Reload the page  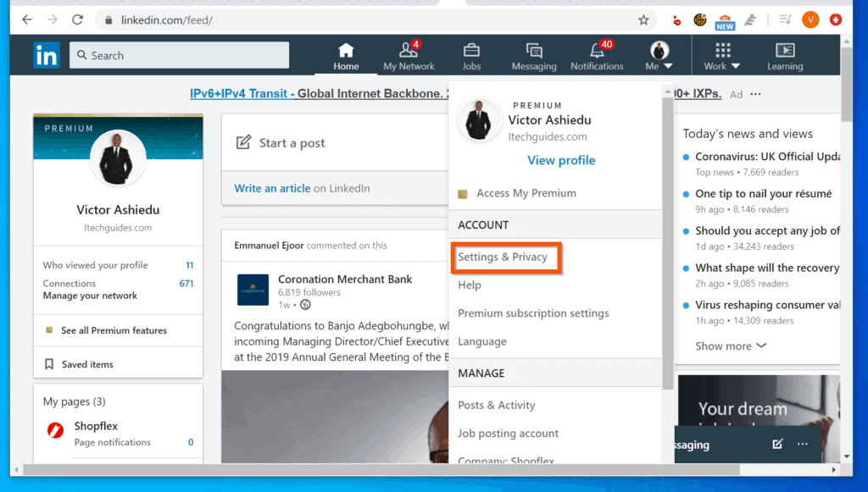click(x=77, y=20)
